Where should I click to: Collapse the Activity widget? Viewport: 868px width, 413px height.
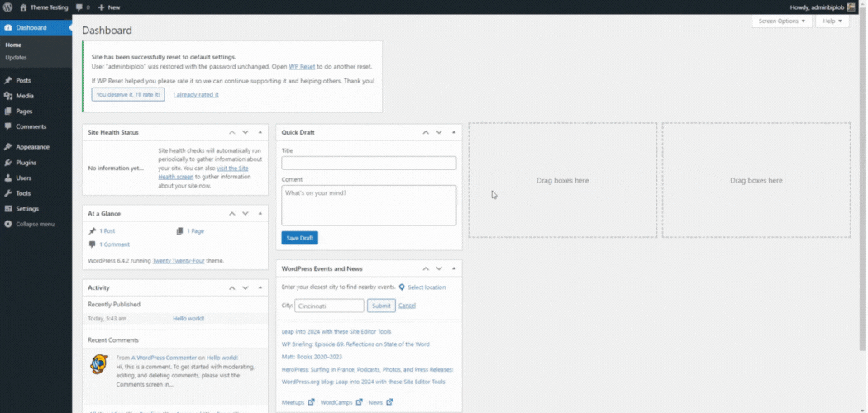pos(260,288)
